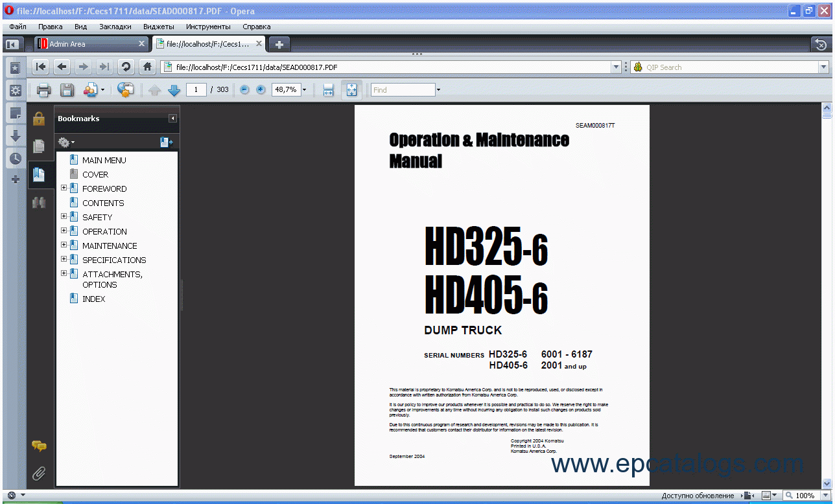Open the Вид menu

click(x=80, y=27)
